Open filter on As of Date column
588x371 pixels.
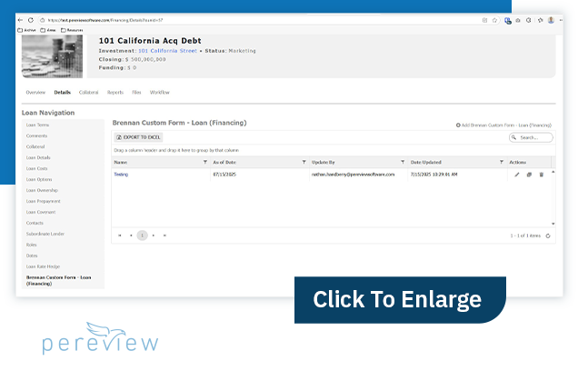tap(304, 162)
